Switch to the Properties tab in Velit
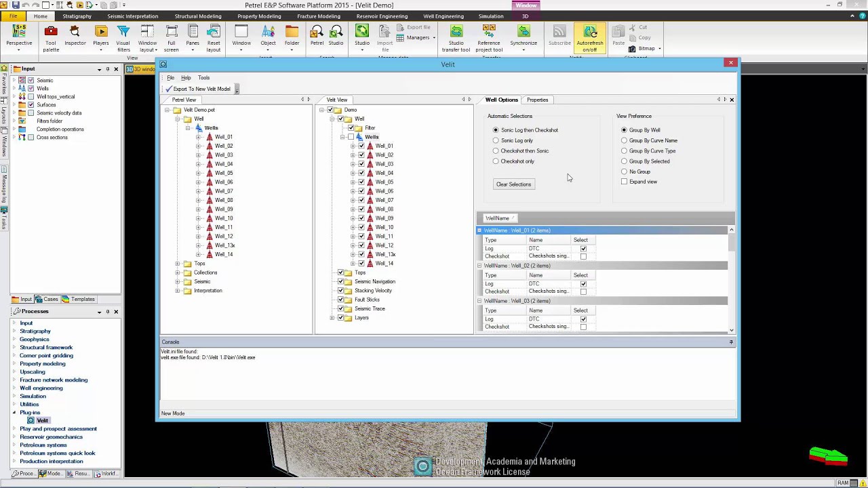This screenshot has width=868, height=488. coord(537,100)
